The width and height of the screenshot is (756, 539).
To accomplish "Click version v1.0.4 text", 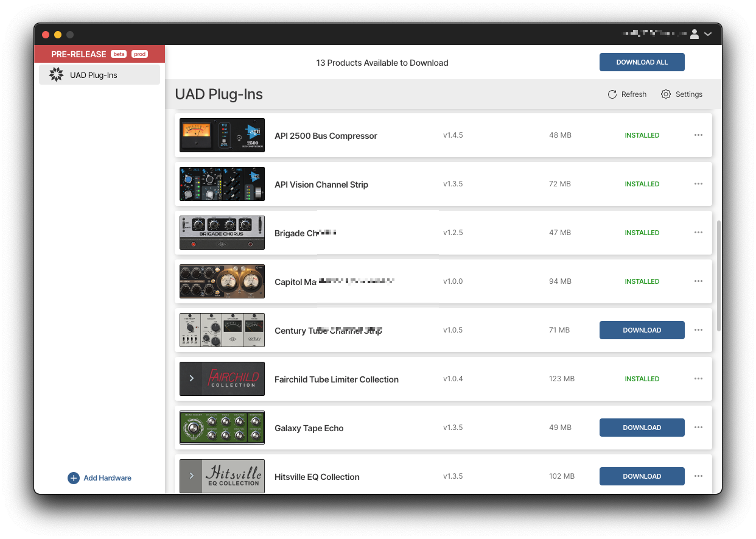I will tap(453, 379).
